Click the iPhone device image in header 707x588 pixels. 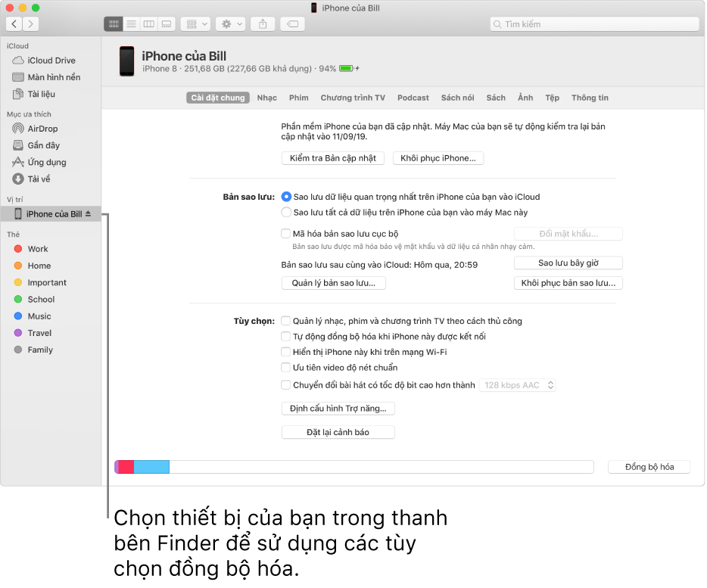click(x=126, y=61)
